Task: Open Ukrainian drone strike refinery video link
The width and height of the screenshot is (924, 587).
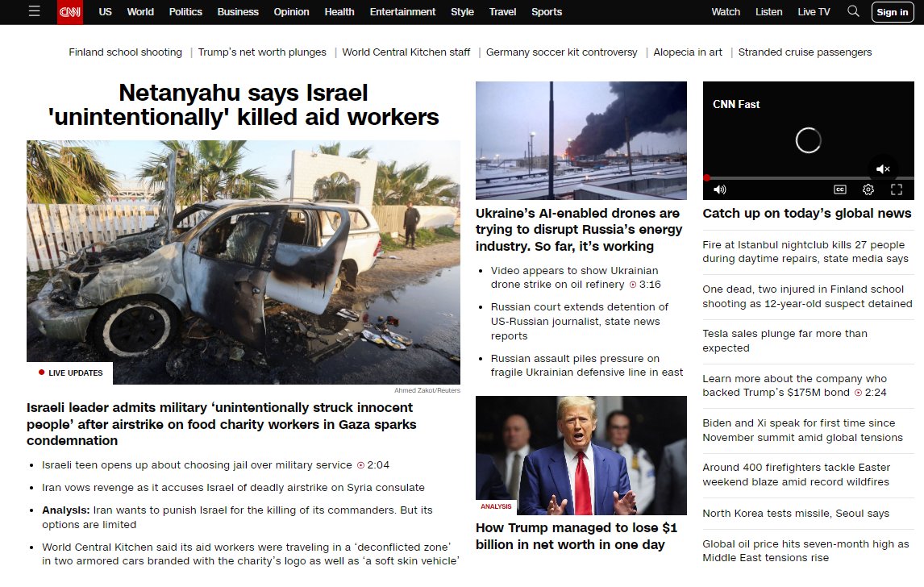Action: pyautogui.click(x=576, y=277)
